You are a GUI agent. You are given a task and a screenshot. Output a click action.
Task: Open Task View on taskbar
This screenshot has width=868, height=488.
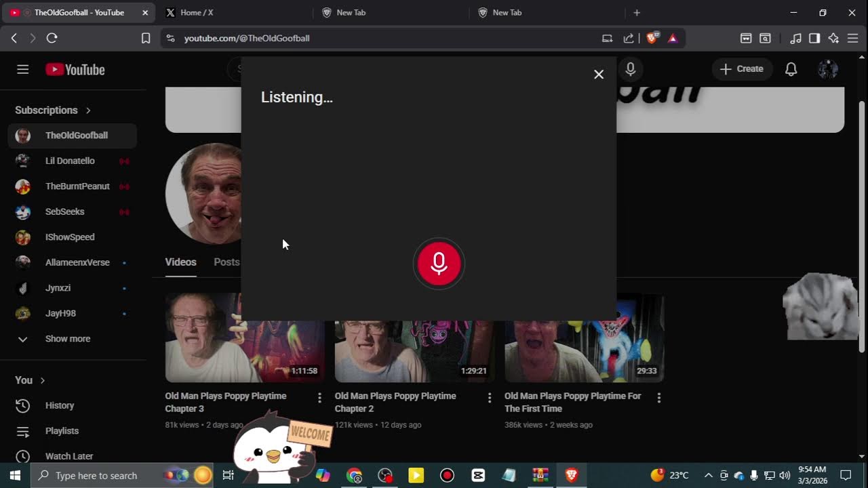[229, 475]
